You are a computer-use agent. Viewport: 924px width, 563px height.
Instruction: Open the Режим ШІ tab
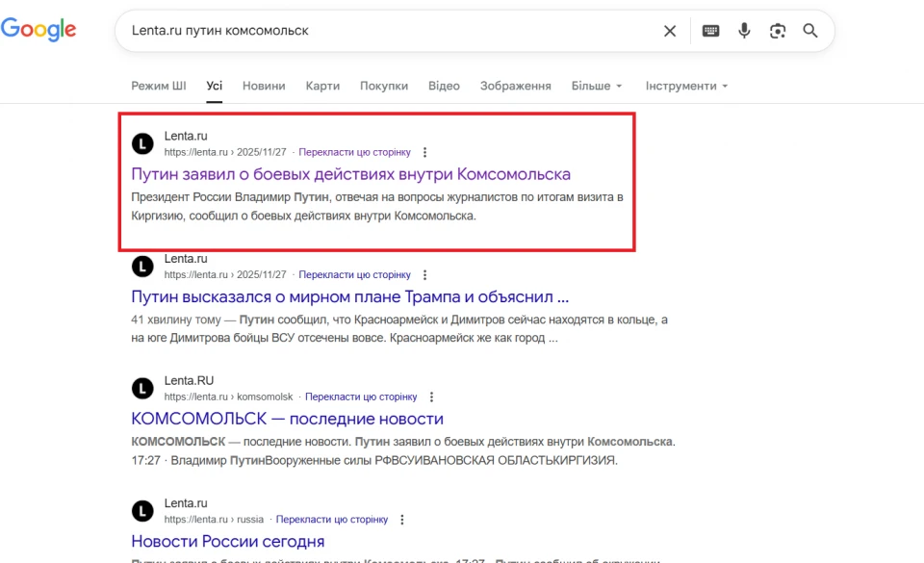pos(159,86)
